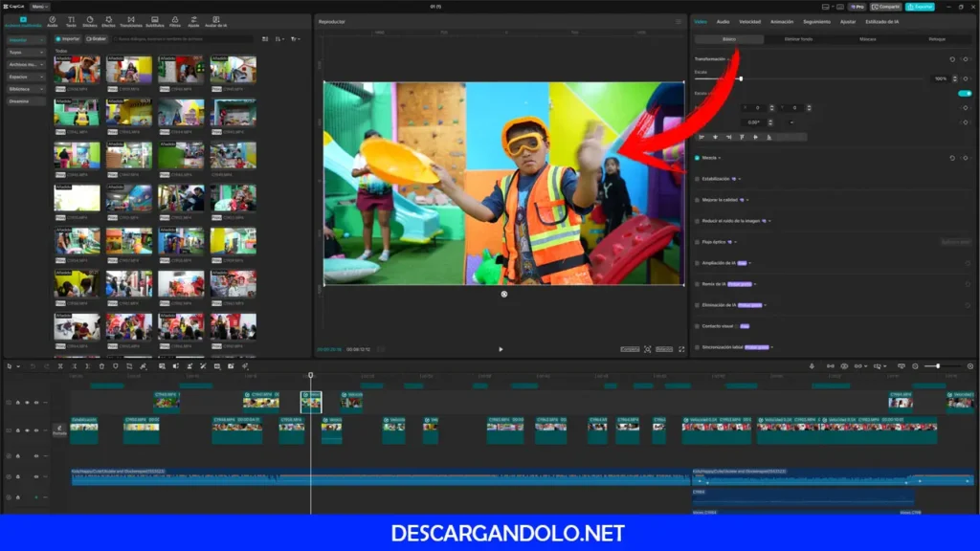Click the timeline microphone record icon

click(812, 366)
